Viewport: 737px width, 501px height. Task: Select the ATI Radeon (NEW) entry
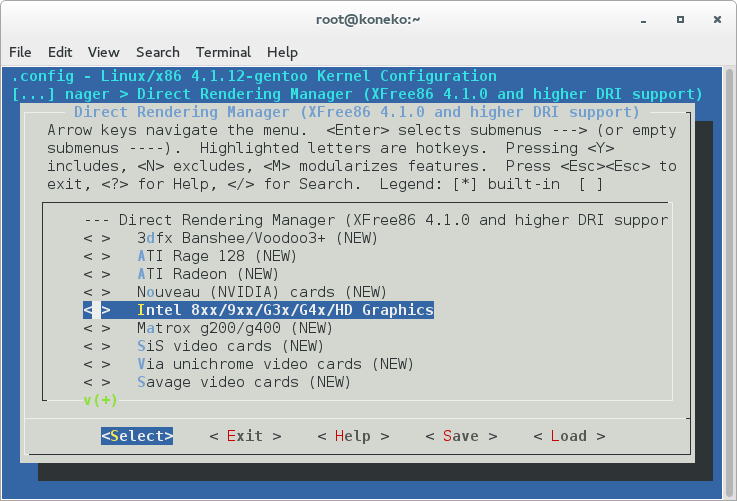pyautogui.click(x=208, y=274)
